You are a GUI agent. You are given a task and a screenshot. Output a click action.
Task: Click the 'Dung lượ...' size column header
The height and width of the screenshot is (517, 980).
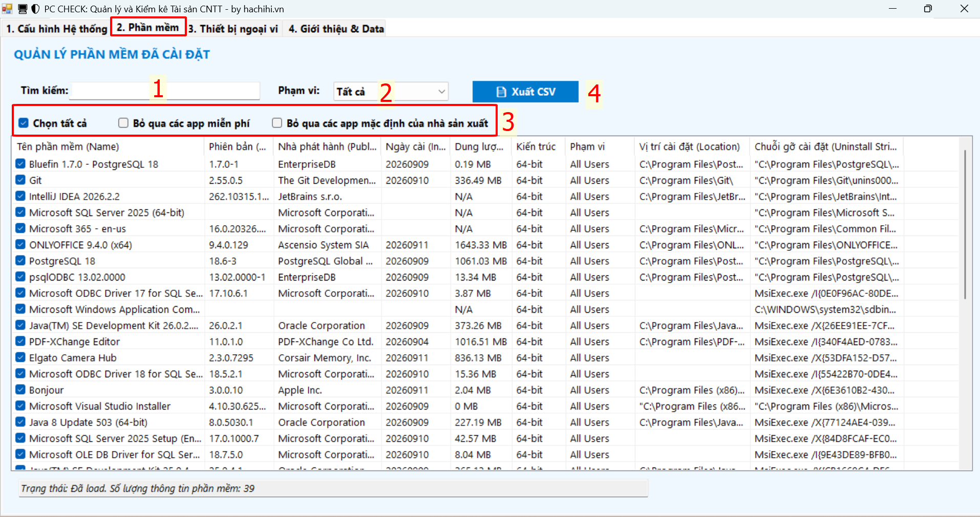click(x=481, y=147)
